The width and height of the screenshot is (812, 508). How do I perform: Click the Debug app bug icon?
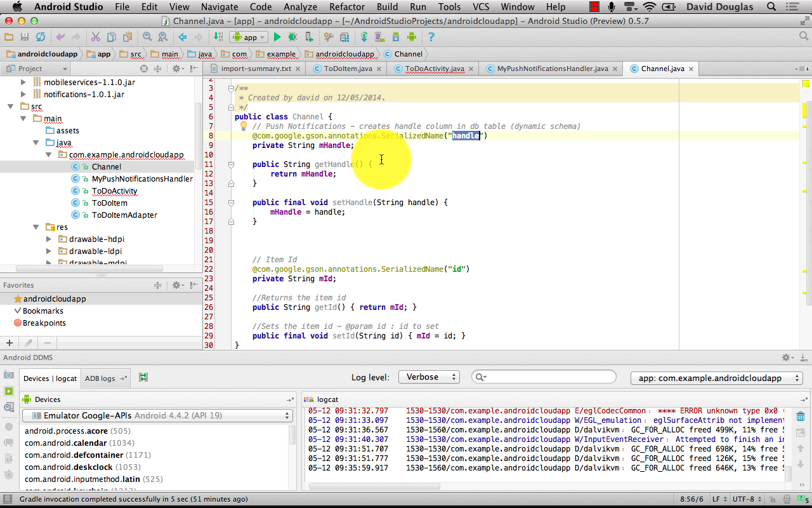point(292,37)
